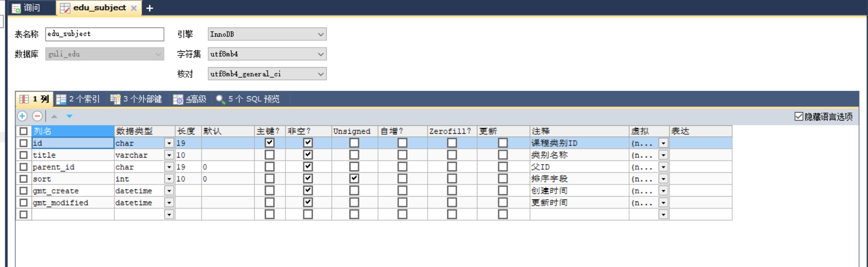The image size is (868, 267).
Task: Click the gmt_create column name cell
Action: [73, 191]
